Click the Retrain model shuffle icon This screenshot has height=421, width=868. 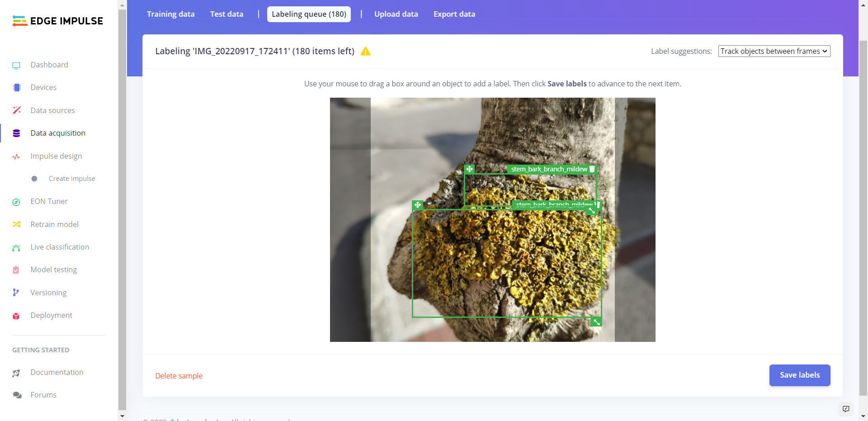[x=17, y=224]
